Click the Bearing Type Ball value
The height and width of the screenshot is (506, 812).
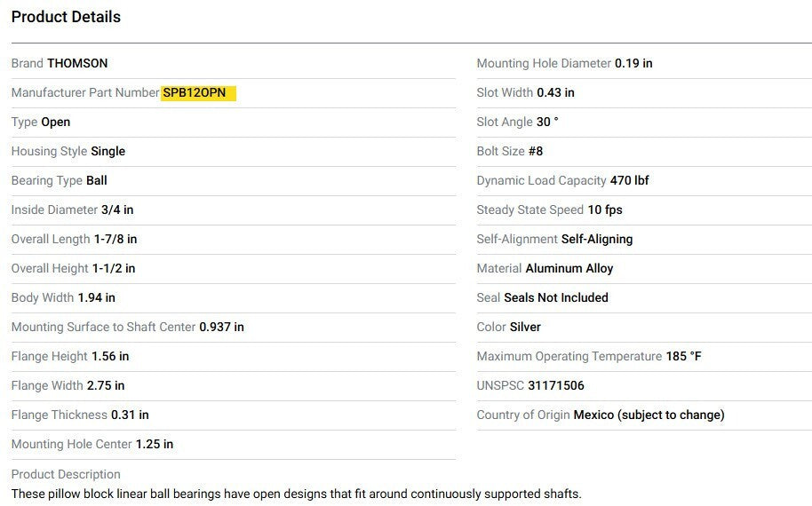96,181
